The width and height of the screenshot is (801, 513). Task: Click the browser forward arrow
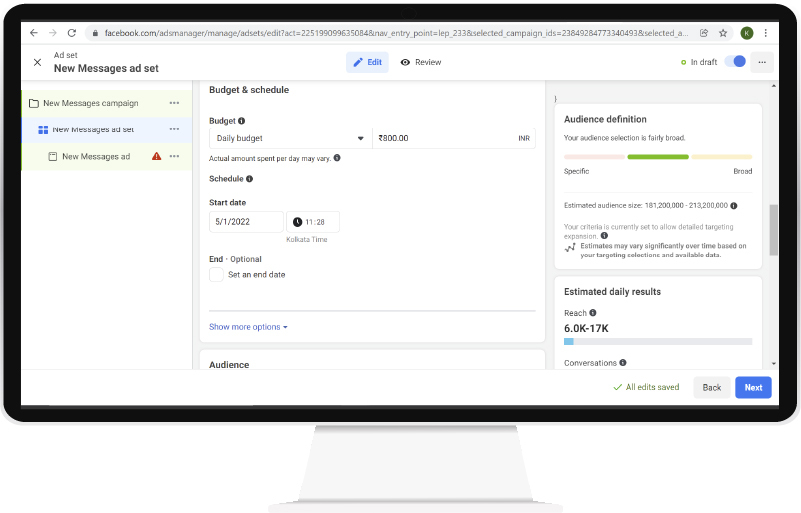tap(53, 33)
